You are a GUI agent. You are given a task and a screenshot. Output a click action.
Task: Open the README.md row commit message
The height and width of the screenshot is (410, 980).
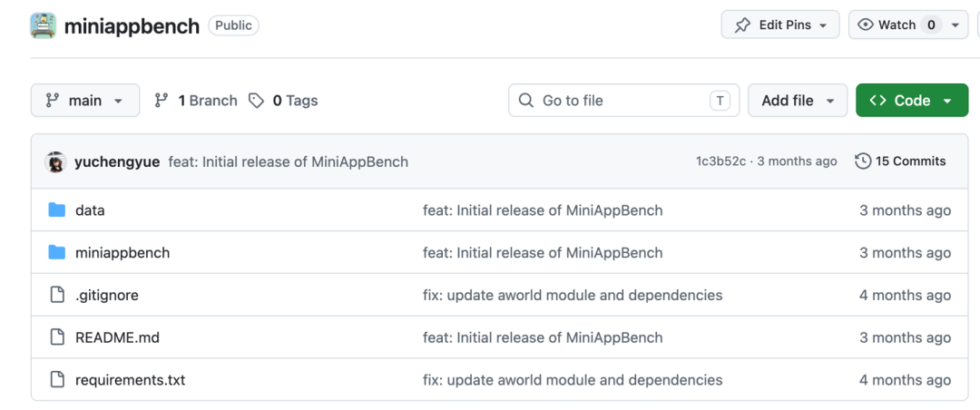coord(543,337)
